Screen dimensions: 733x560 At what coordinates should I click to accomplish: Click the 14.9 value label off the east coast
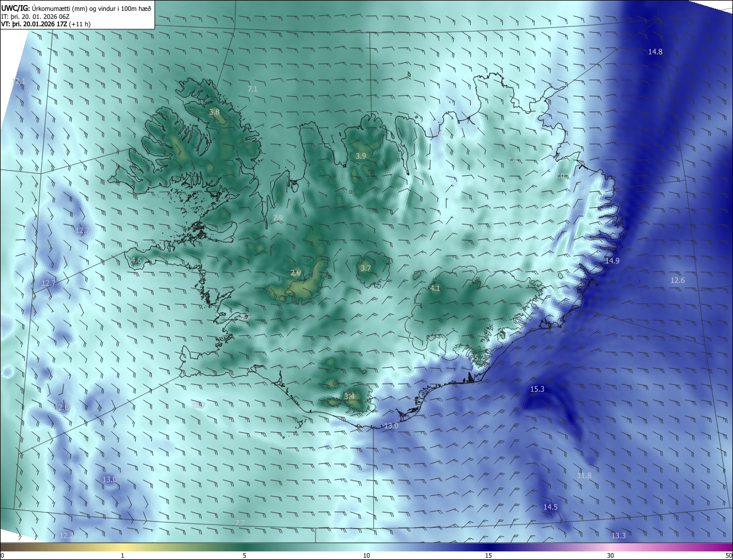pos(612,261)
